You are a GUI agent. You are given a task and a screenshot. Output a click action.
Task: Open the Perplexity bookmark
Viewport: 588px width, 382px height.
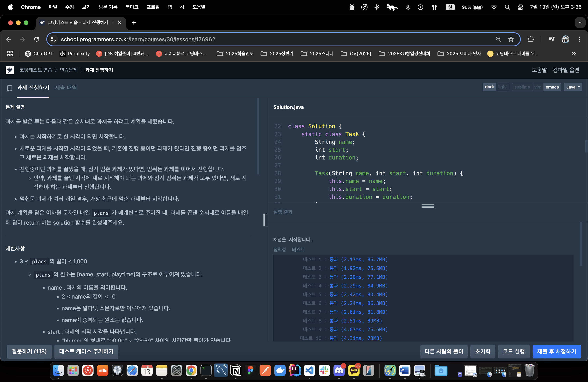(75, 54)
